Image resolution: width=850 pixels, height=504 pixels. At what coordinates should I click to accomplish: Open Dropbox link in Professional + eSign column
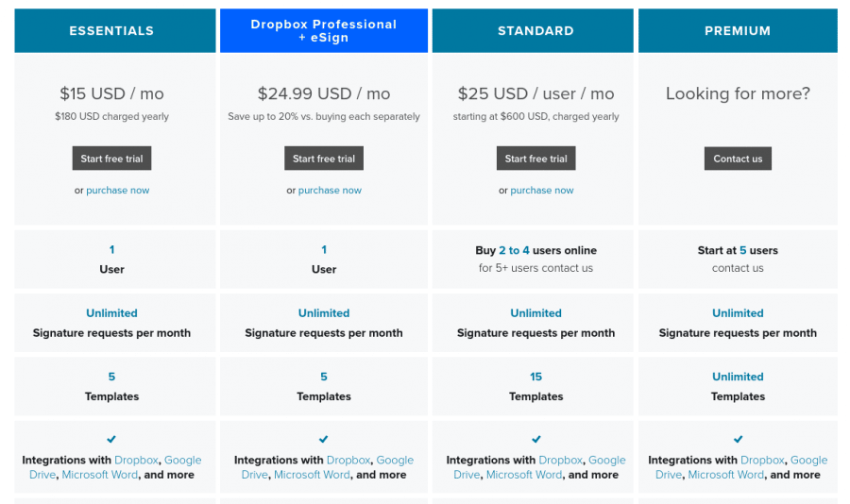point(348,460)
